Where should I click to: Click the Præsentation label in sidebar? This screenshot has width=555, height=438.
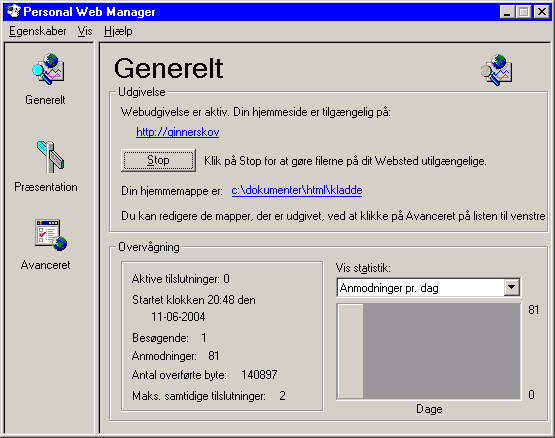46,187
